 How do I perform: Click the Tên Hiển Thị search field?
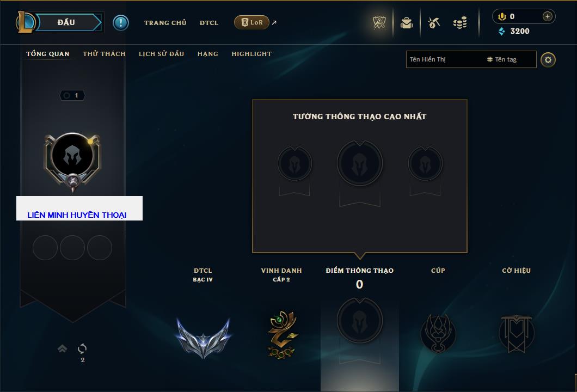pyautogui.click(x=471, y=59)
